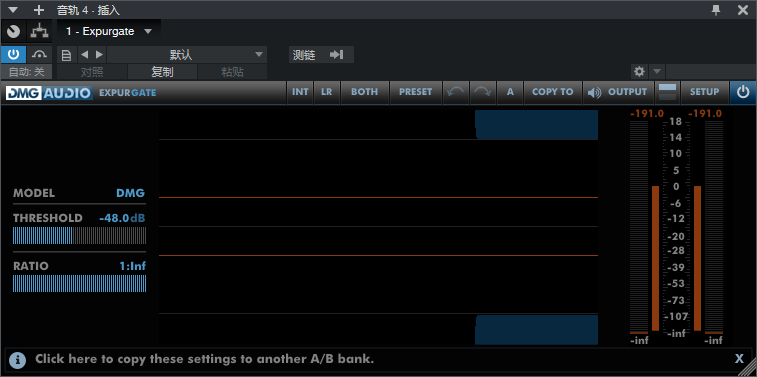
Task: Redo the change in Expurgate
Action: [483, 92]
